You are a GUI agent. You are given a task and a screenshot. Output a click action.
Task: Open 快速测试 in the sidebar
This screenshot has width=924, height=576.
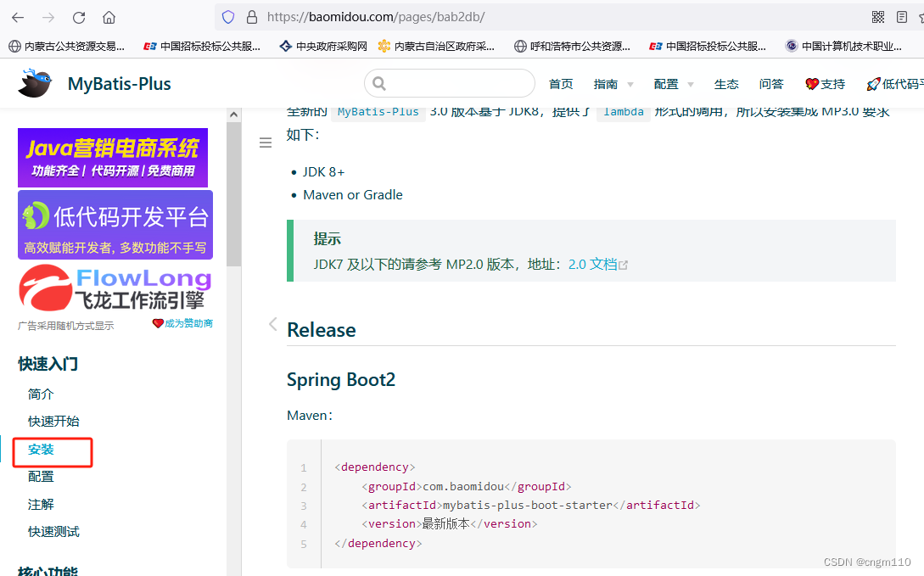pos(53,532)
